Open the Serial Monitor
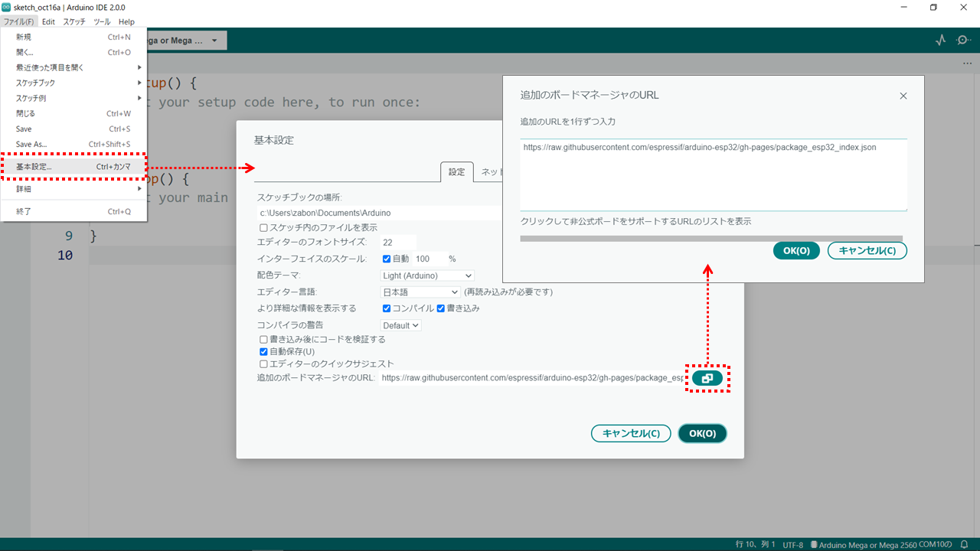Viewport: 980px width, 551px height. (x=963, y=39)
